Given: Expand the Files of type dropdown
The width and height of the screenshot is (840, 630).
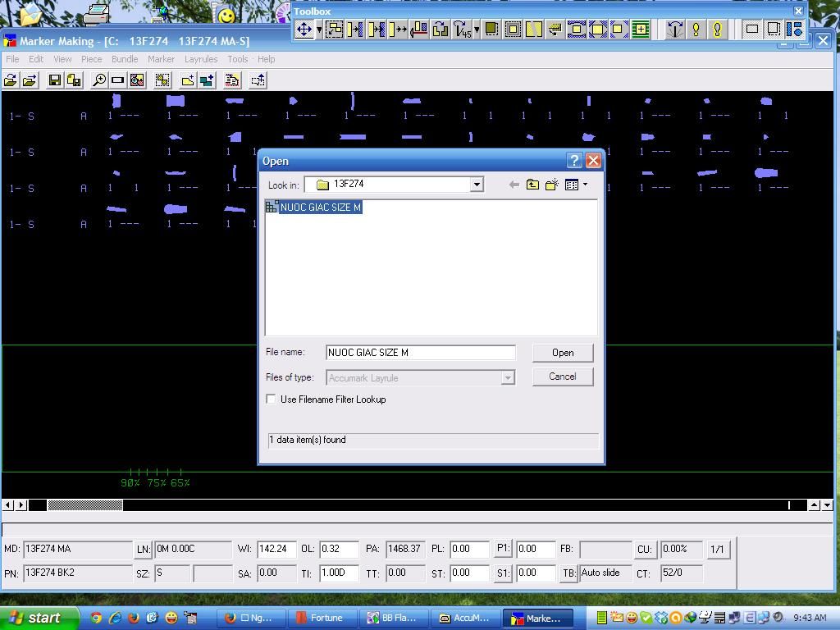Looking at the screenshot, I should click(507, 378).
